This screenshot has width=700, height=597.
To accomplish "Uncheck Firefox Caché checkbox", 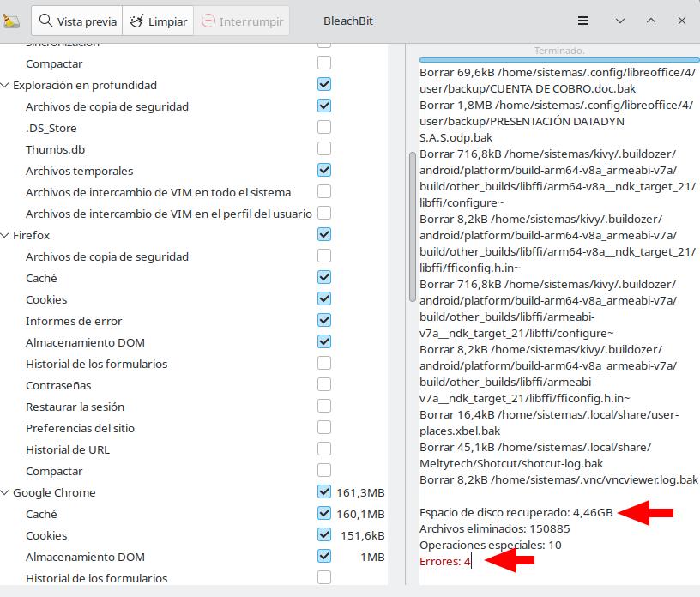I will [x=324, y=277].
